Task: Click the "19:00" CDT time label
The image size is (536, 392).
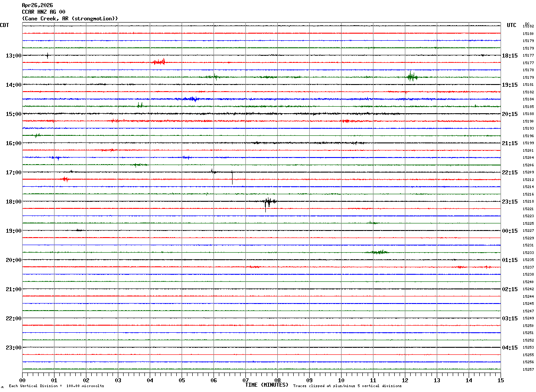Action: (x=14, y=231)
